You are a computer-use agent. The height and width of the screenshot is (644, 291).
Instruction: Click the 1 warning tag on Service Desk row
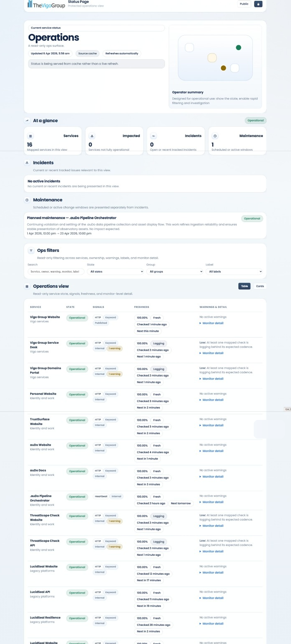114,349
